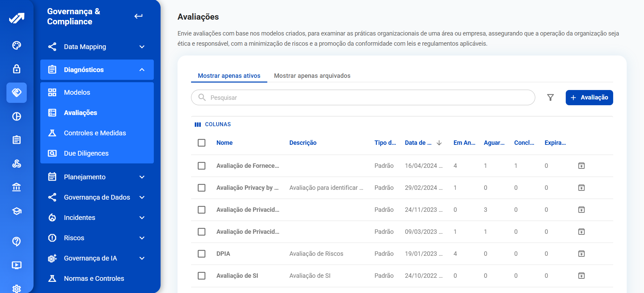This screenshot has width=644, height=293.
Task: Tick checkbox for Avaliação Privacy by row
Action: point(202,188)
